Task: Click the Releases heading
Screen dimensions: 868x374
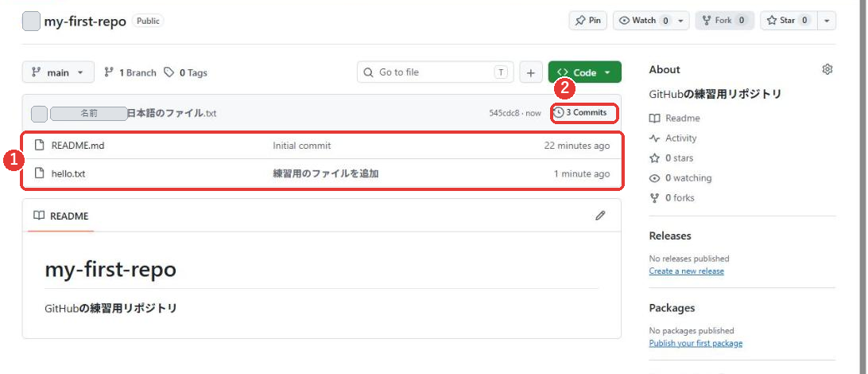Action: click(670, 236)
